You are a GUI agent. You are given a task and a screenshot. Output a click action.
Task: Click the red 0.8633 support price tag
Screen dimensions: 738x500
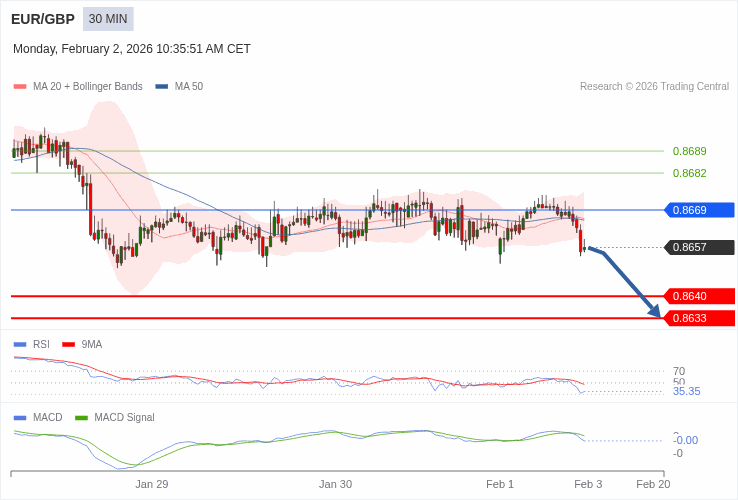pyautogui.click(x=699, y=318)
